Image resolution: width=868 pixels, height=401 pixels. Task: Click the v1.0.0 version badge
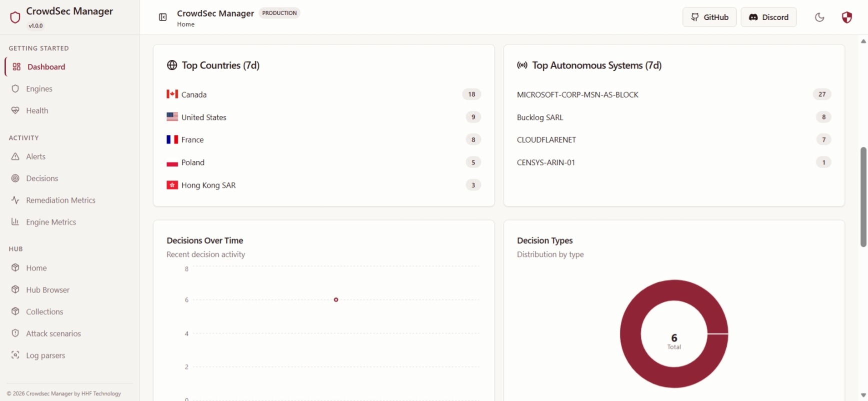36,26
